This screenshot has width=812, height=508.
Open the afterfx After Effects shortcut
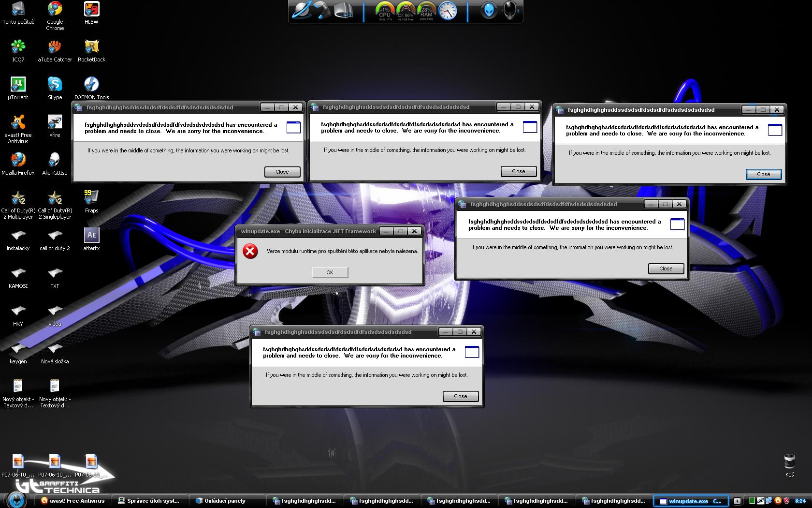pyautogui.click(x=91, y=236)
